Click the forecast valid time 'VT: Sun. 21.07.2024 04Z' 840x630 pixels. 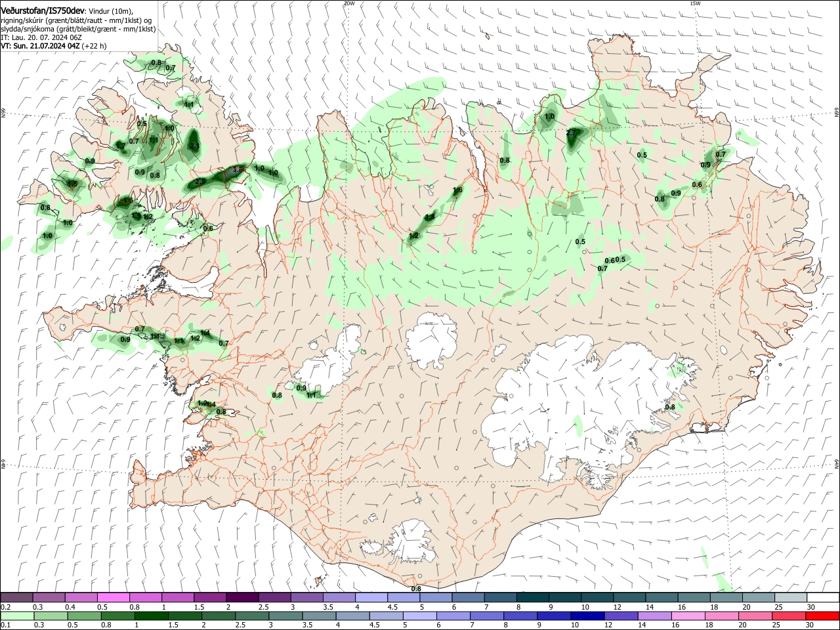coord(40,46)
